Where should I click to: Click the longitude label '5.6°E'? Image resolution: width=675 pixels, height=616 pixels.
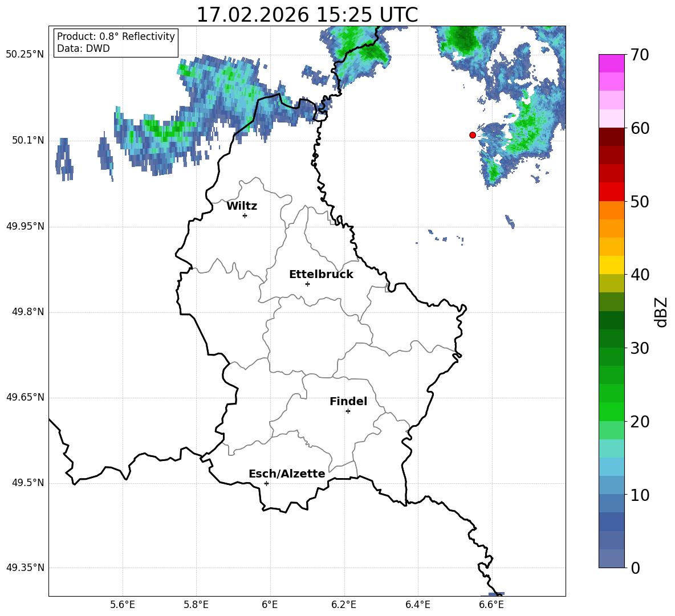point(123,605)
